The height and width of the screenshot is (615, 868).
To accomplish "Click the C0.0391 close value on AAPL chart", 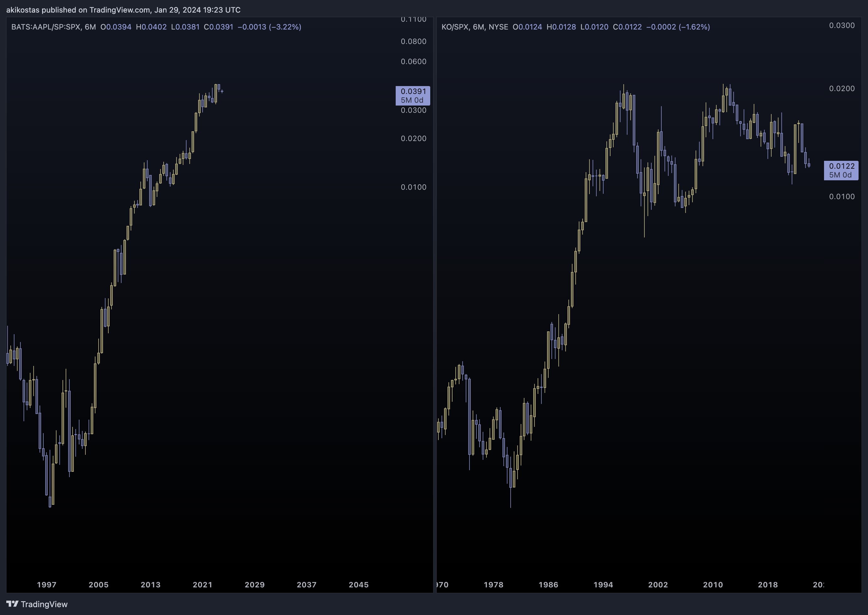I will (x=219, y=27).
